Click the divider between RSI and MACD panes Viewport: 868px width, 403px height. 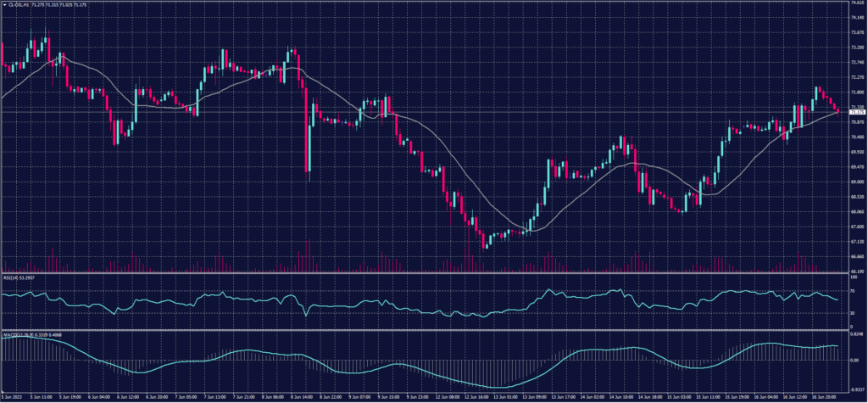[424, 330]
